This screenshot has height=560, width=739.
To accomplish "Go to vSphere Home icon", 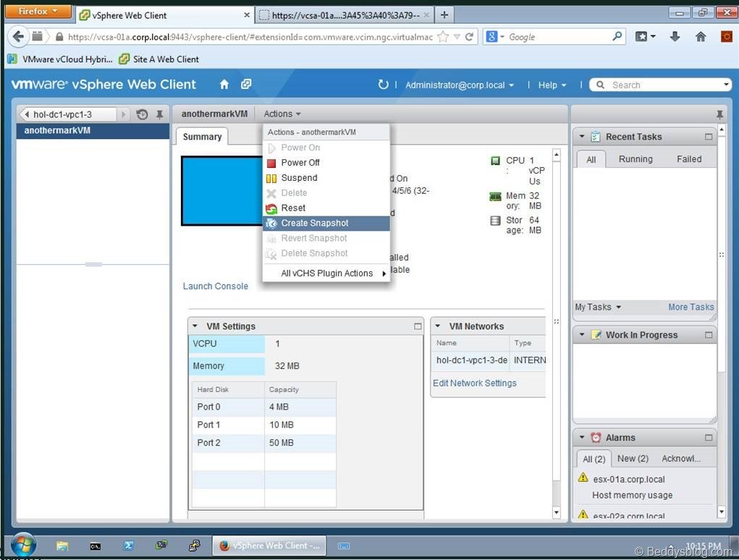I will click(x=224, y=85).
